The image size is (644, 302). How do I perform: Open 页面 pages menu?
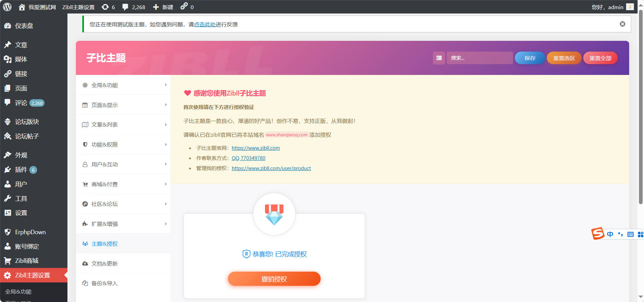[34, 88]
